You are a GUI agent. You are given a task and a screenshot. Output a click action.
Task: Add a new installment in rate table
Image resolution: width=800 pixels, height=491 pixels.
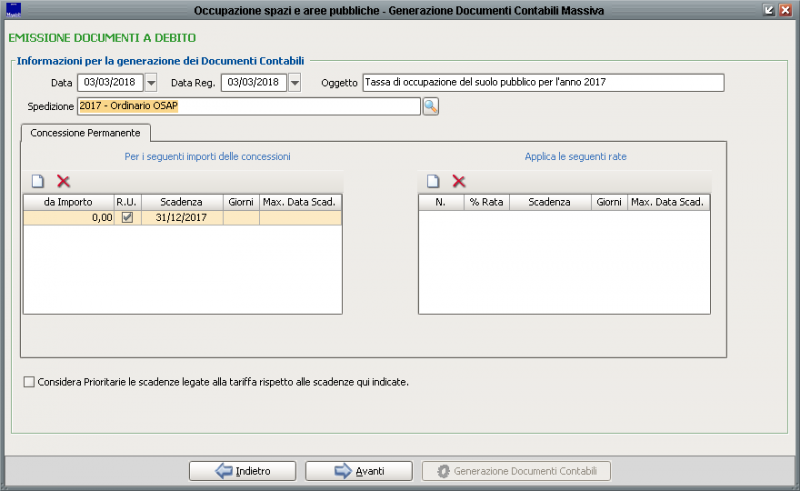pos(433,181)
